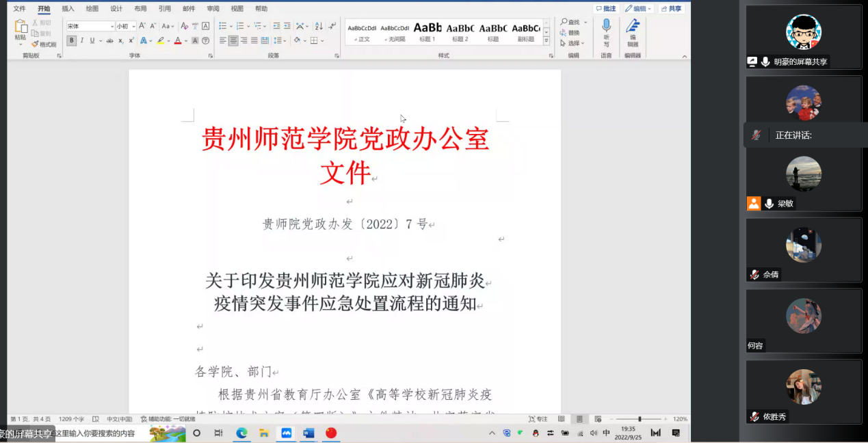868x443 pixels.
Task: Switch to Read mode view in status bar
Action: (x=562, y=419)
